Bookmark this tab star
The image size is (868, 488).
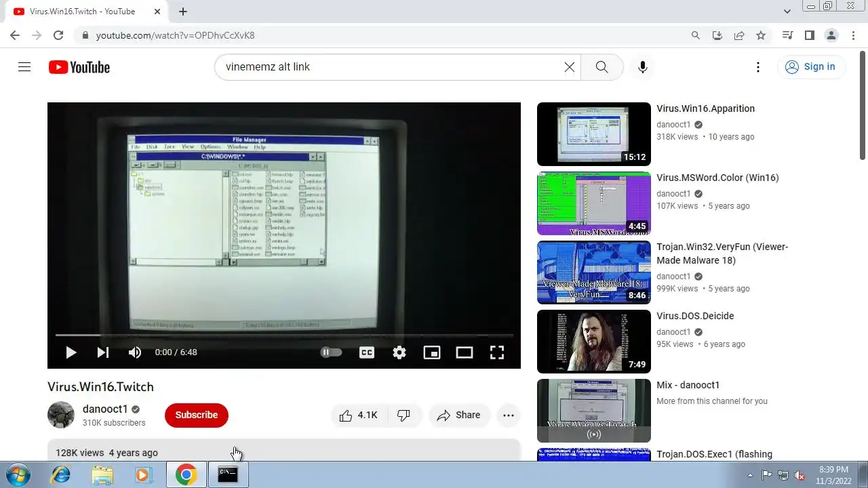click(761, 35)
